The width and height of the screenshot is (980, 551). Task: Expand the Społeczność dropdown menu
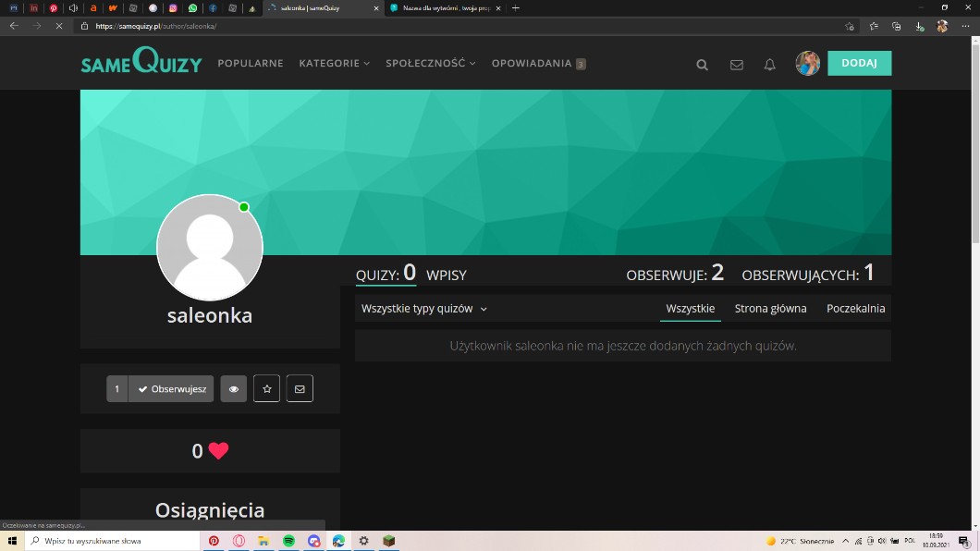[430, 64]
